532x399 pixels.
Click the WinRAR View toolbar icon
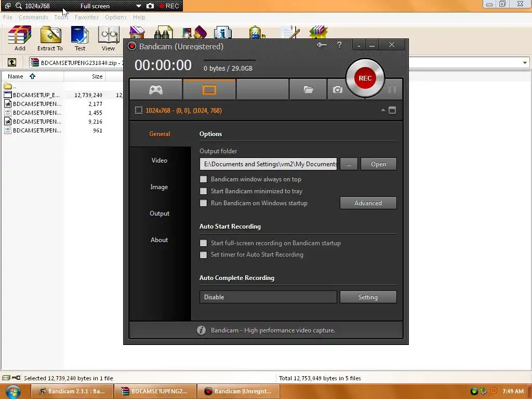(108, 38)
